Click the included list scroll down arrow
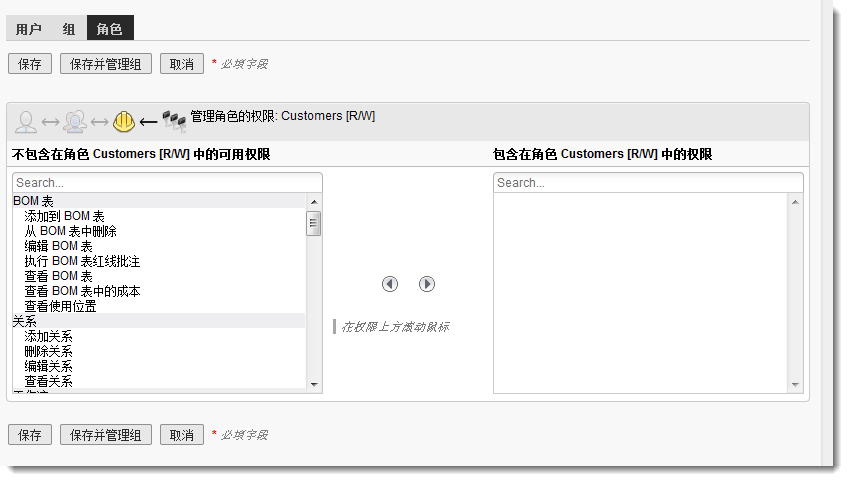 (x=795, y=385)
